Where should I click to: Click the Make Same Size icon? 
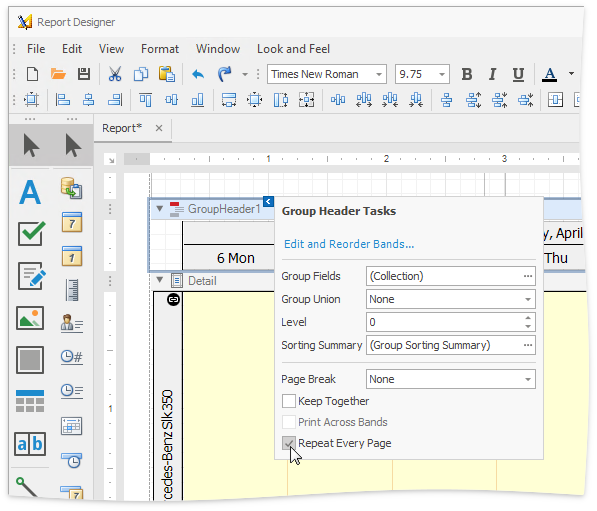pos(306,100)
